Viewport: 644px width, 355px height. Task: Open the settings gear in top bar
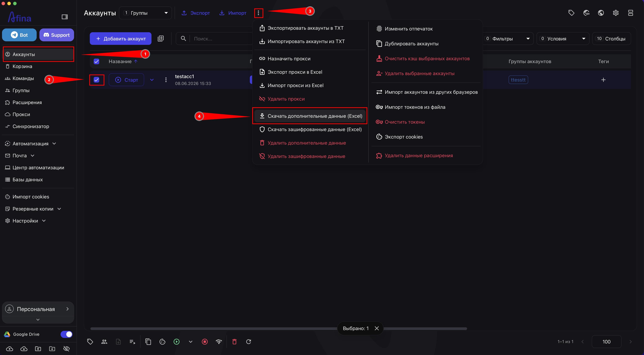click(x=616, y=13)
